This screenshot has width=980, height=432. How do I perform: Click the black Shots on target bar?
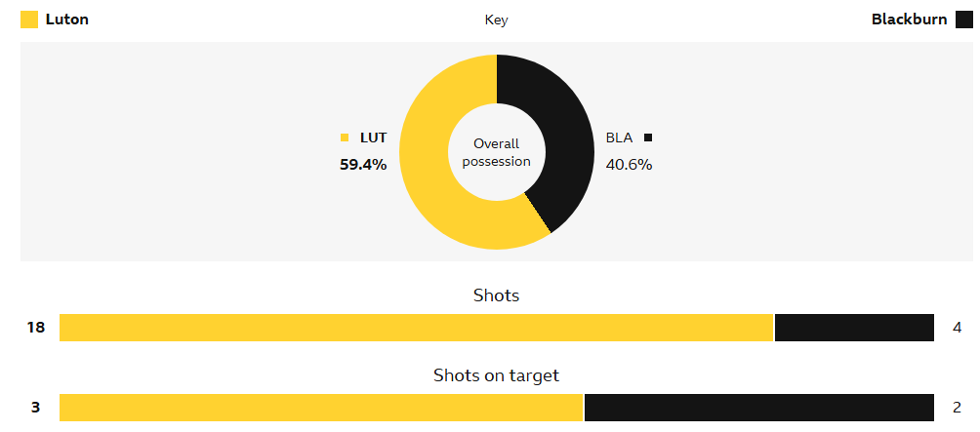pyautogui.click(x=759, y=408)
